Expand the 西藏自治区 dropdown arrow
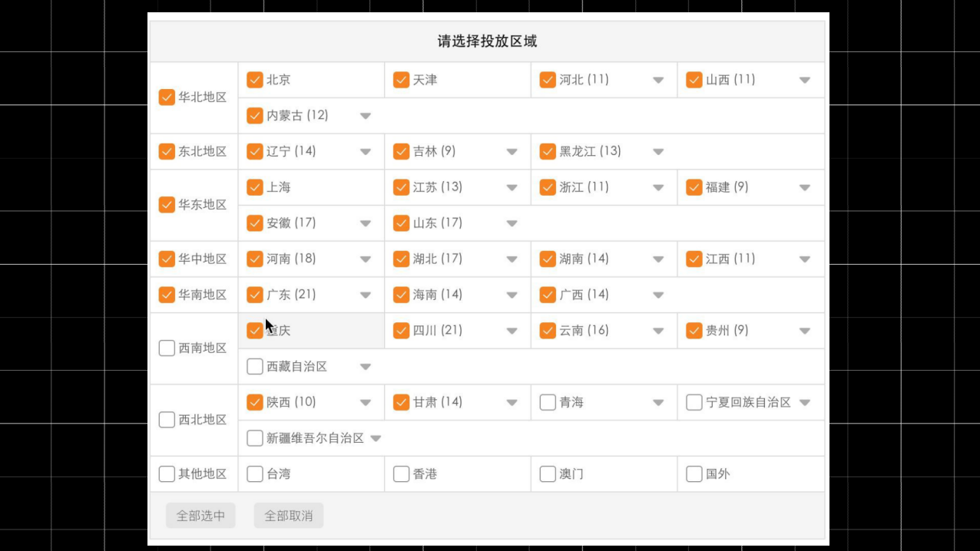980x551 pixels. (366, 367)
